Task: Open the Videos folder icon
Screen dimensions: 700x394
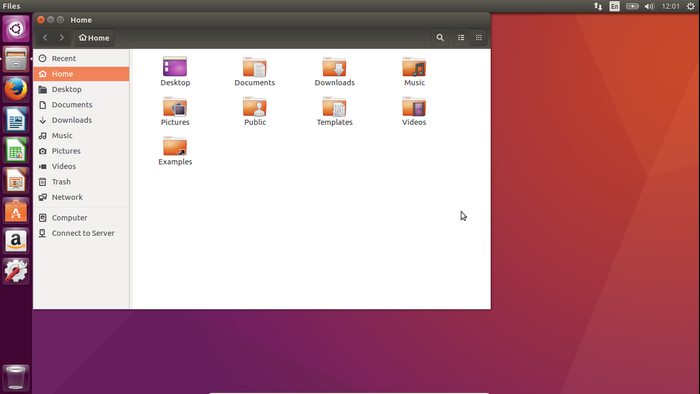Action: click(x=414, y=107)
